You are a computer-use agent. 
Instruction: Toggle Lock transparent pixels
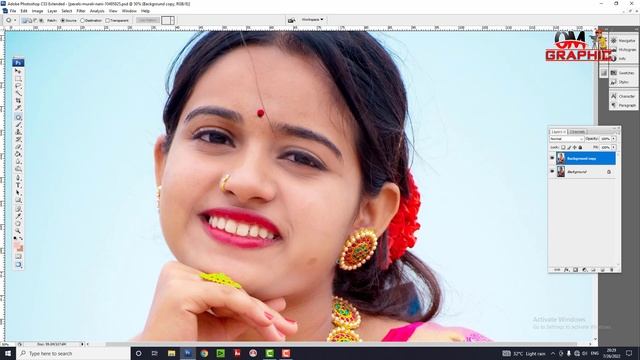(563, 147)
